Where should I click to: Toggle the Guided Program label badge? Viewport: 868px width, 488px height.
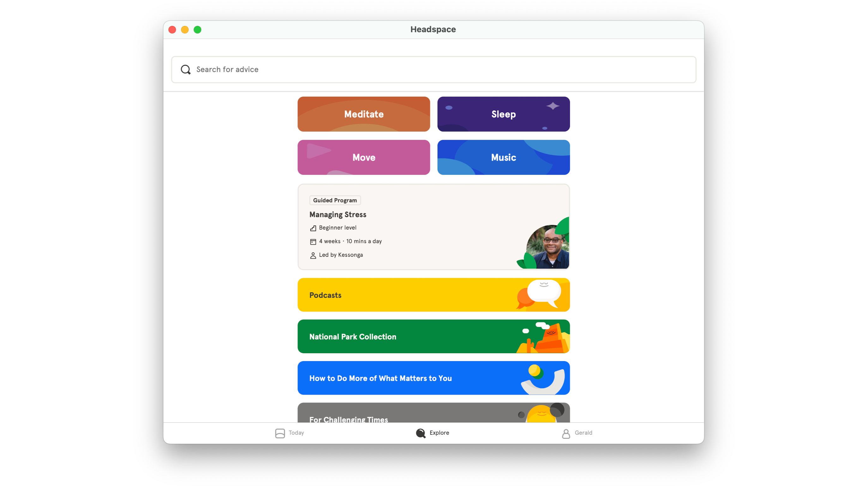[335, 199]
